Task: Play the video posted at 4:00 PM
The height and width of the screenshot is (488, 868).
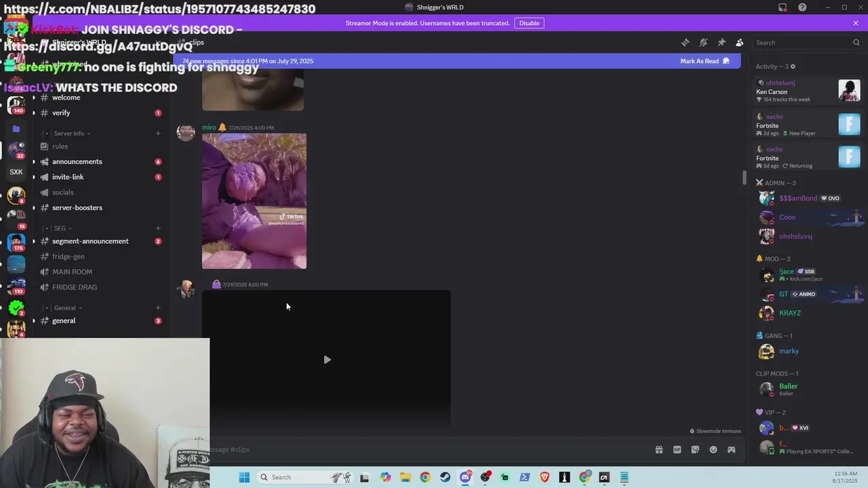Action: [327, 360]
